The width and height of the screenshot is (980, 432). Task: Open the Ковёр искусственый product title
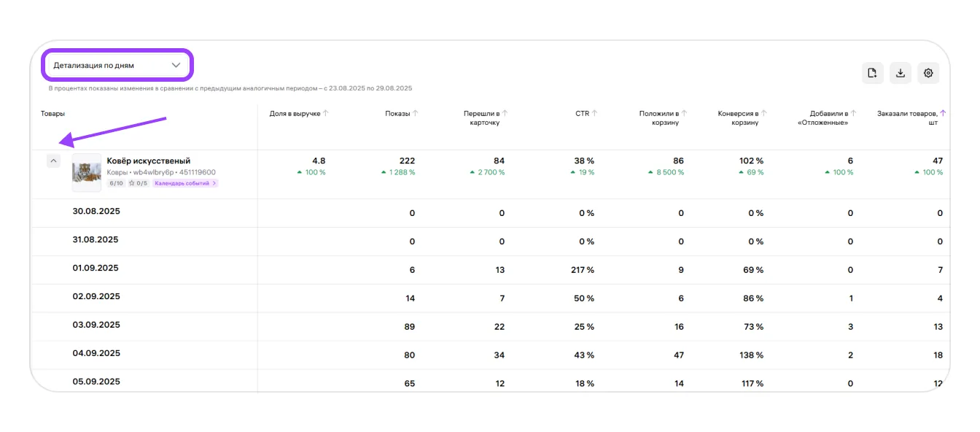148,161
